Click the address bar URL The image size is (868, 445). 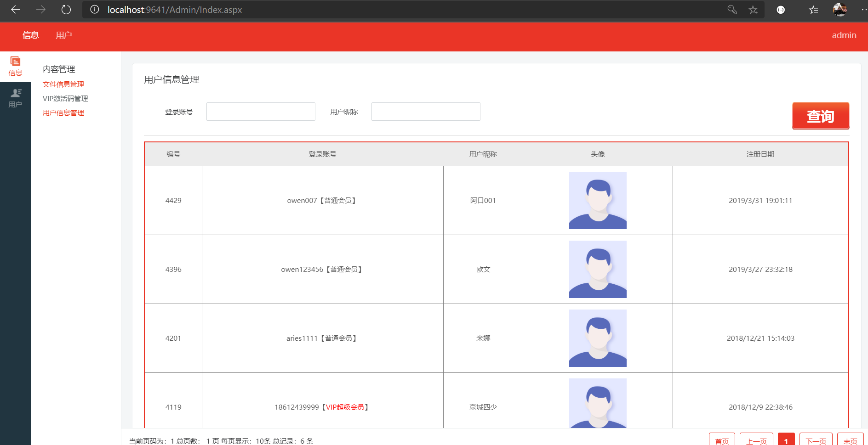(175, 10)
